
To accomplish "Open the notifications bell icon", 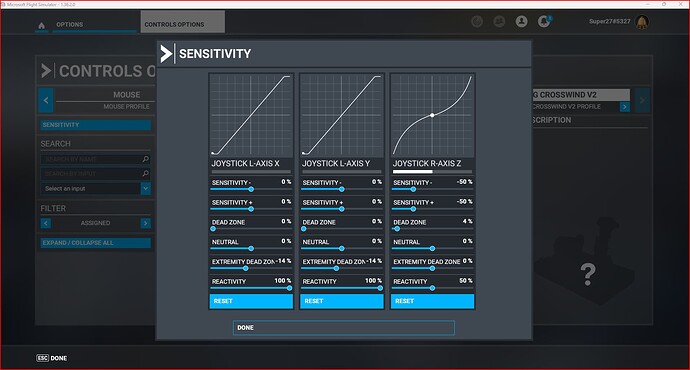I will tap(544, 21).
